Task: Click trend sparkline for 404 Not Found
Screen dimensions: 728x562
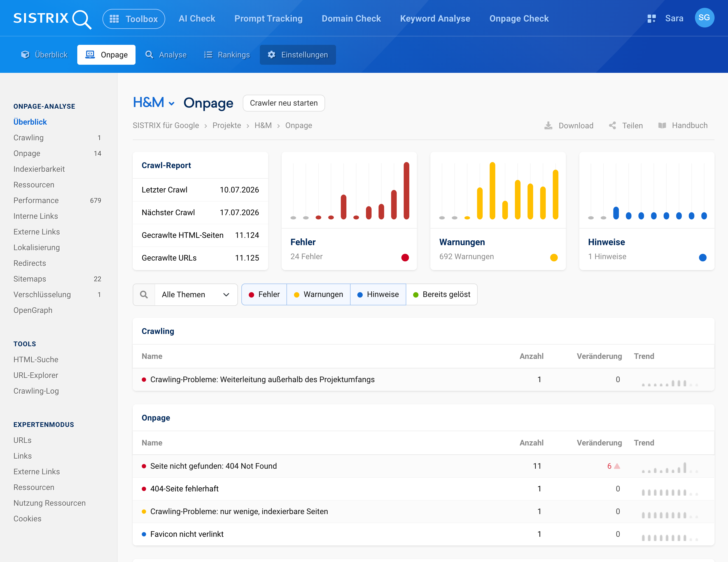Action: click(670, 468)
